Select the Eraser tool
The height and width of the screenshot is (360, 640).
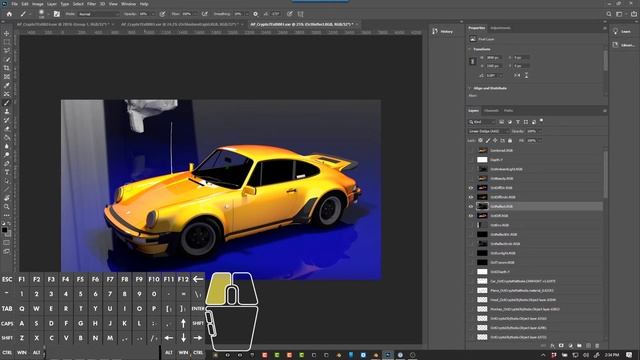tap(7, 129)
